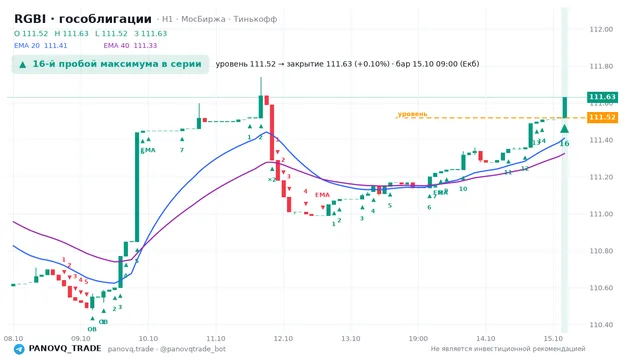Click the 08.10 date on time axis

[13, 339]
